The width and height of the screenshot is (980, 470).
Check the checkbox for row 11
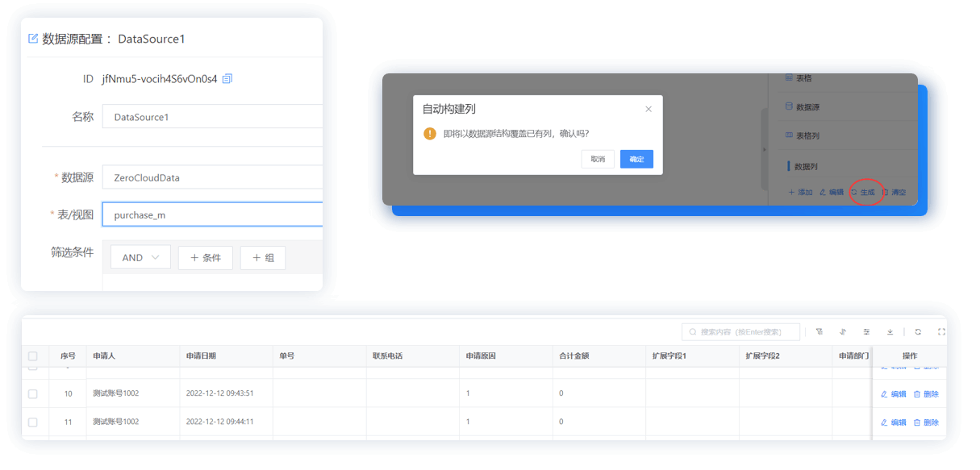coord(33,422)
